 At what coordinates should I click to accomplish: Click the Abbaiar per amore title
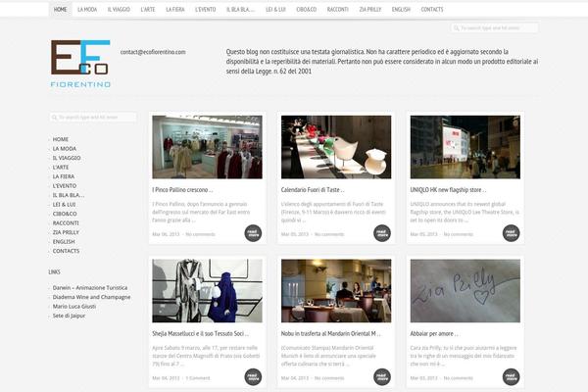tap(434, 333)
